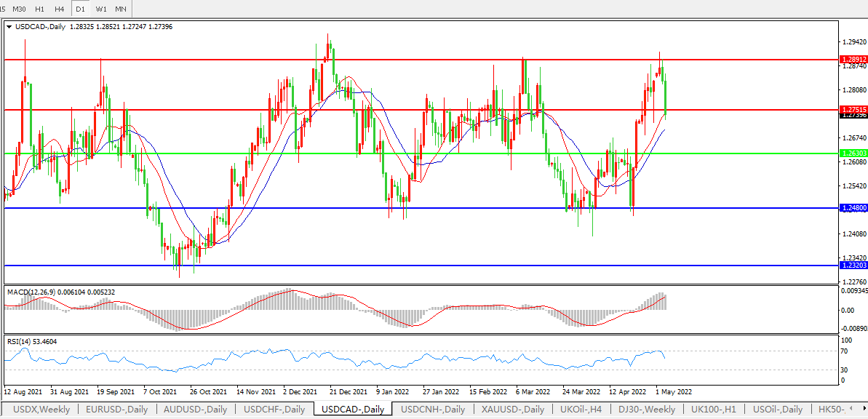Set timeframe to H4
This screenshot has height=419, width=868.
pyautogui.click(x=60, y=9)
